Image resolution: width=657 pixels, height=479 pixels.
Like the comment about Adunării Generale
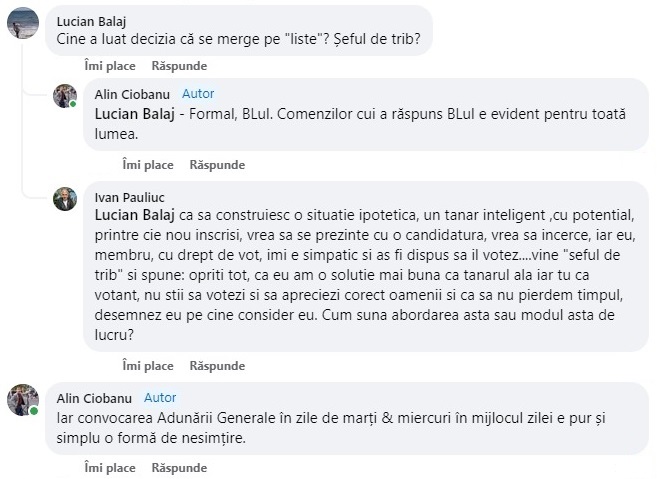(110, 468)
